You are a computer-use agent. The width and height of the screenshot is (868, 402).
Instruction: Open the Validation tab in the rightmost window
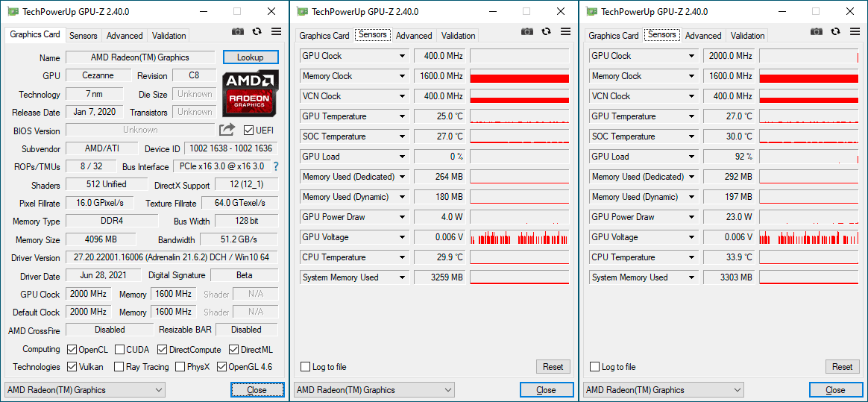(x=747, y=36)
